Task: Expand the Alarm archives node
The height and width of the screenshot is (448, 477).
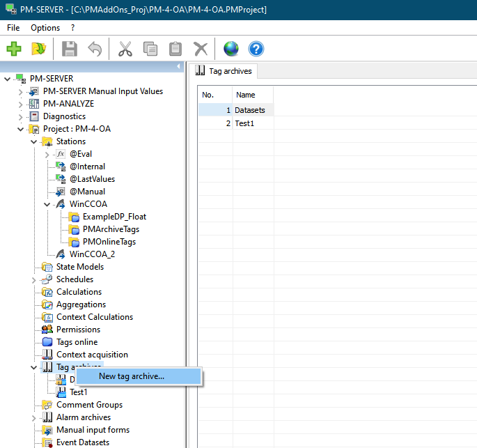Action: [33, 417]
